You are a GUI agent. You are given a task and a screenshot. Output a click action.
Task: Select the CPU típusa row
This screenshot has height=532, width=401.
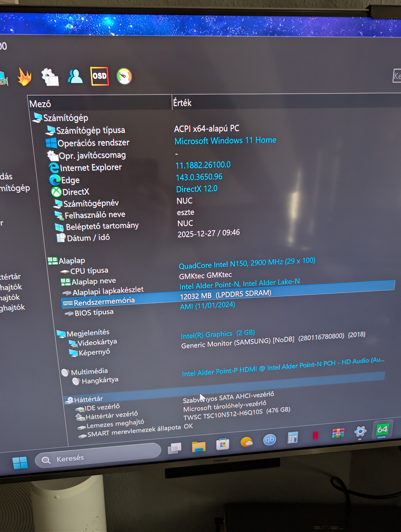pos(84,271)
